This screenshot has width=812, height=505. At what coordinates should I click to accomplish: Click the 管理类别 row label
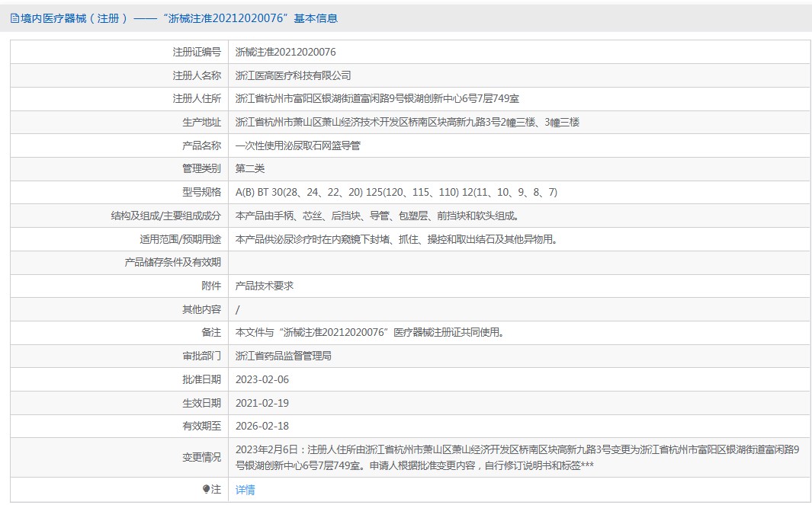(201, 168)
